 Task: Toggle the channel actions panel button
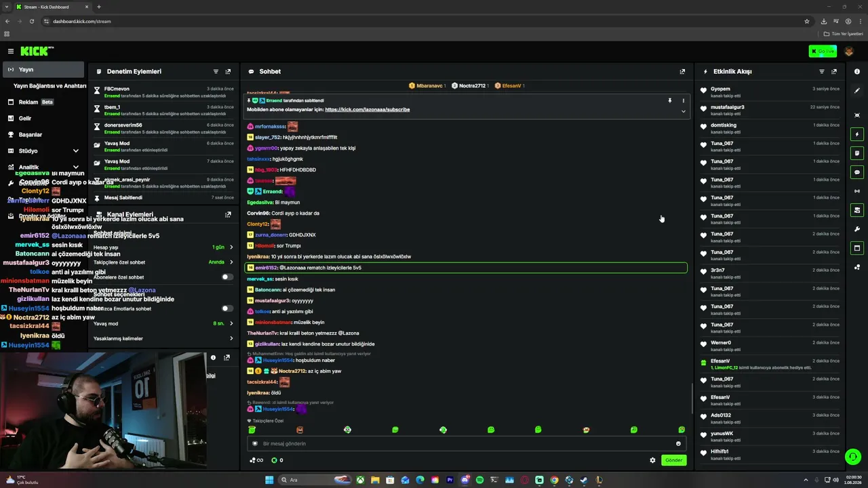(x=857, y=210)
